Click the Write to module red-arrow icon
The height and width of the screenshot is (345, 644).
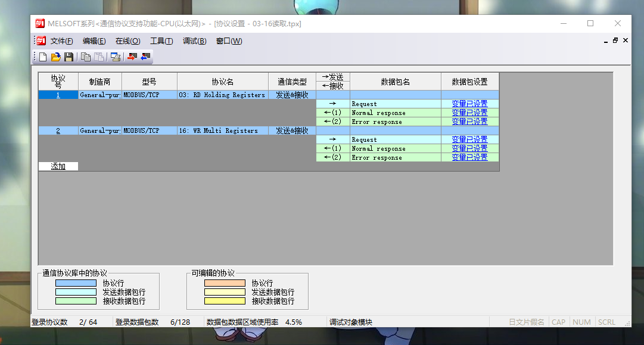point(132,57)
